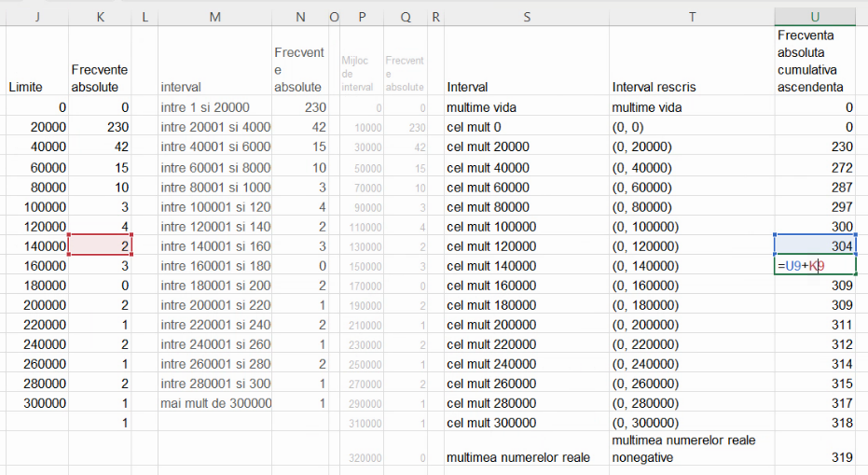Select the 'Limite' header cell

click(36, 87)
